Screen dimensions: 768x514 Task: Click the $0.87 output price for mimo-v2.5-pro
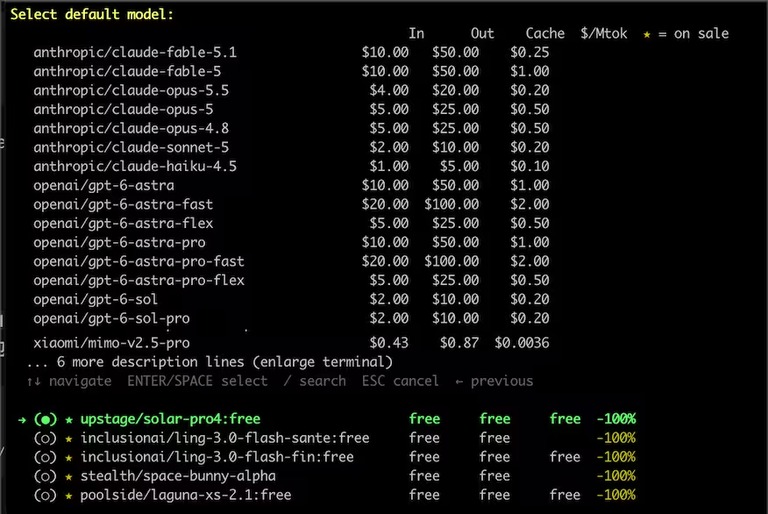pyautogui.click(x=459, y=343)
